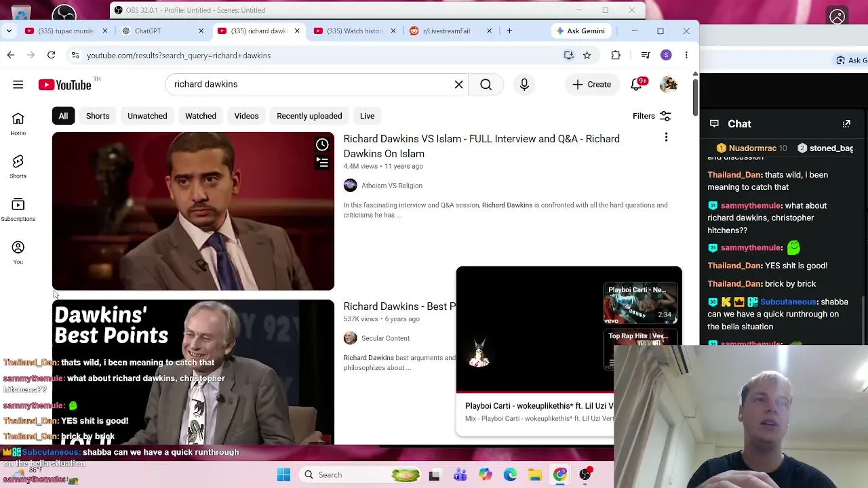The width and height of the screenshot is (868, 488).
Task: Open the Secular Content channel
Action: (x=385, y=338)
